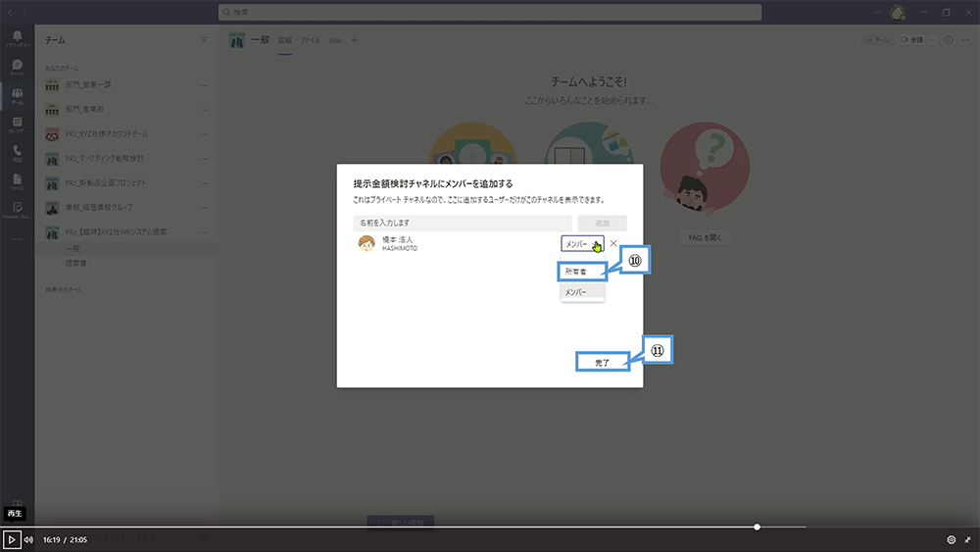Click the 非表示のチーム section label
The image size is (980, 552).
(x=63, y=290)
